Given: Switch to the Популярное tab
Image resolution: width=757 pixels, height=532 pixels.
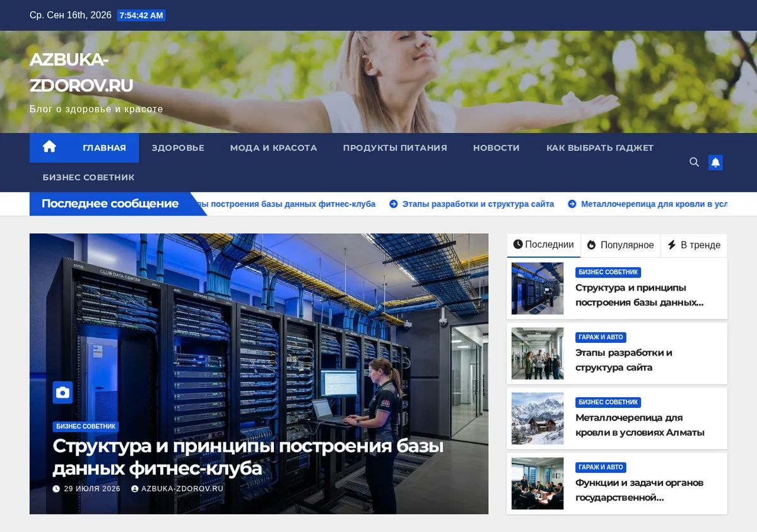Looking at the screenshot, I should [621, 245].
